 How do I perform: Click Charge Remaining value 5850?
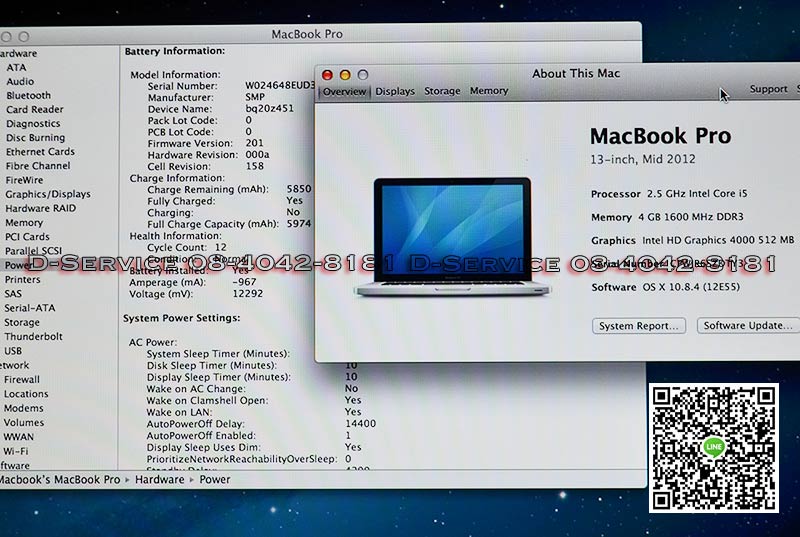[298, 189]
